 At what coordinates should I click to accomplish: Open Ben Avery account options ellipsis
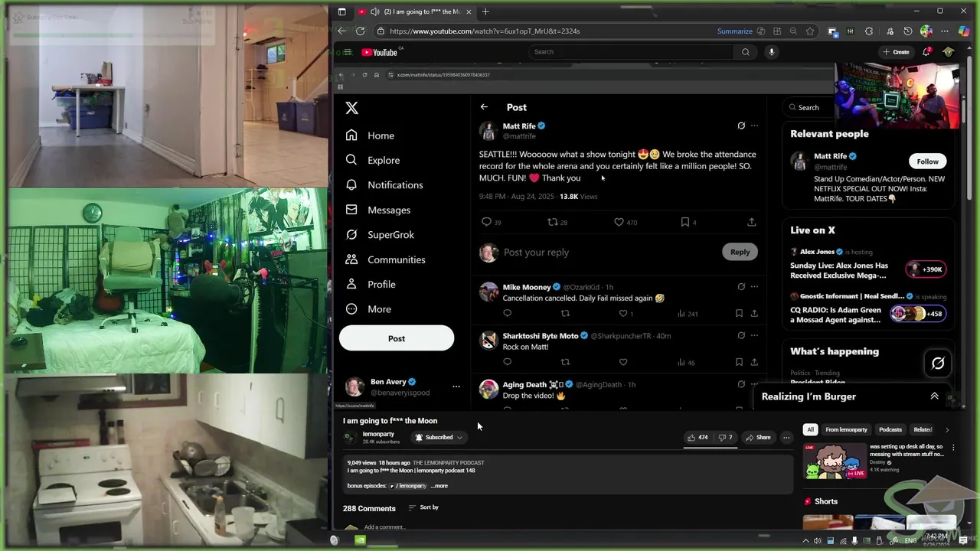456,386
